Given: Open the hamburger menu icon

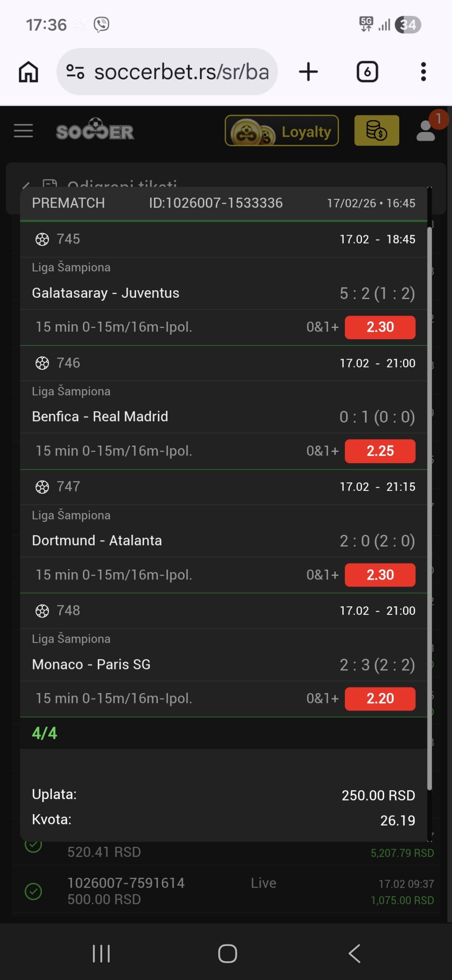Looking at the screenshot, I should point(24,131).
